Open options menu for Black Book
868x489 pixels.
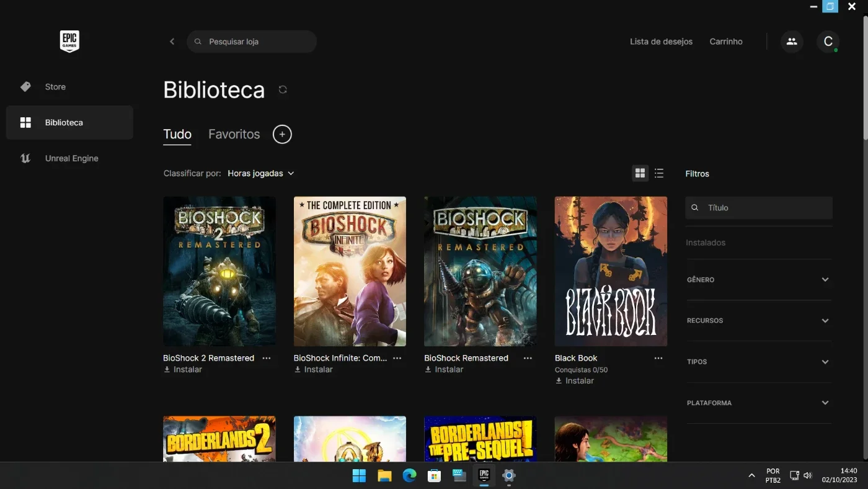(x=658, y=358)
